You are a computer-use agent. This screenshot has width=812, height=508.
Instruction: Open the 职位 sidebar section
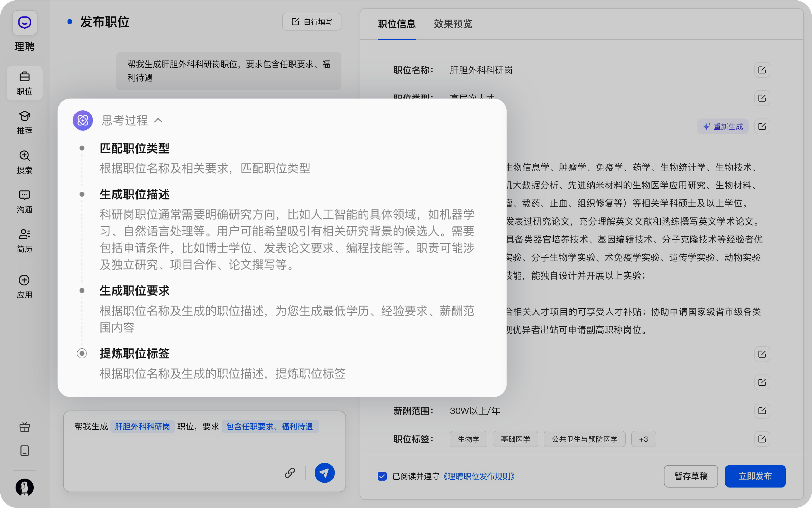coord(24,83)
